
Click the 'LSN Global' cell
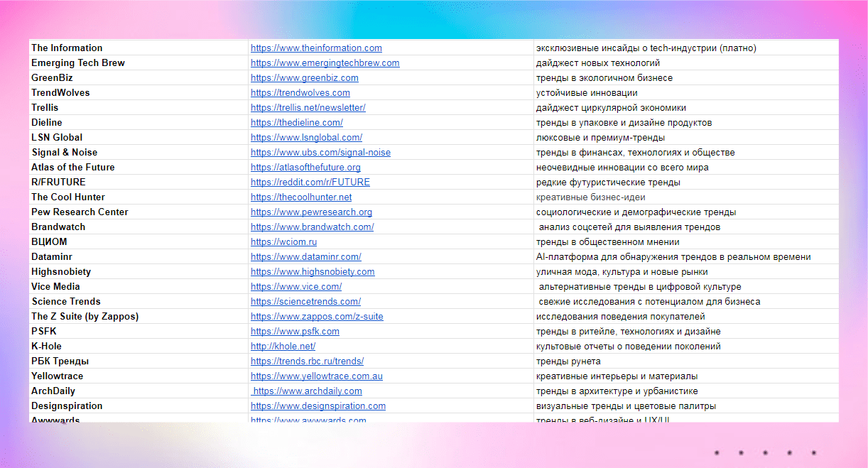tap(139, 138)
